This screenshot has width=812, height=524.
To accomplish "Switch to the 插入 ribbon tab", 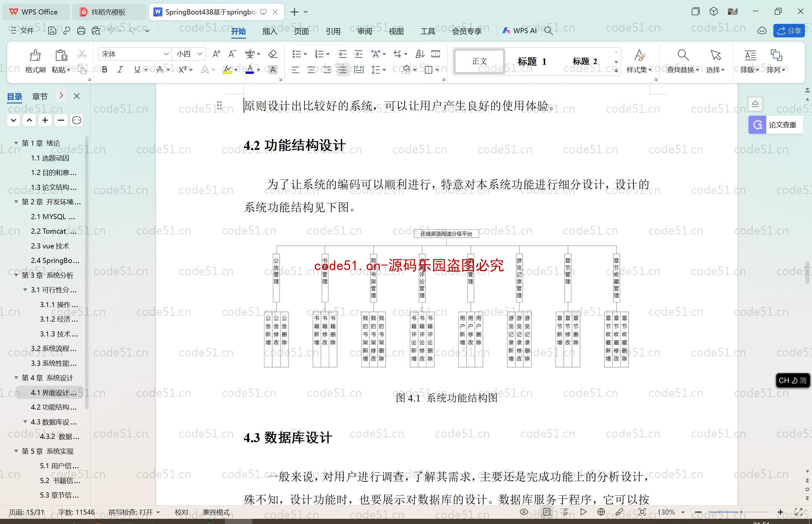I will click(x=268, y=31).
